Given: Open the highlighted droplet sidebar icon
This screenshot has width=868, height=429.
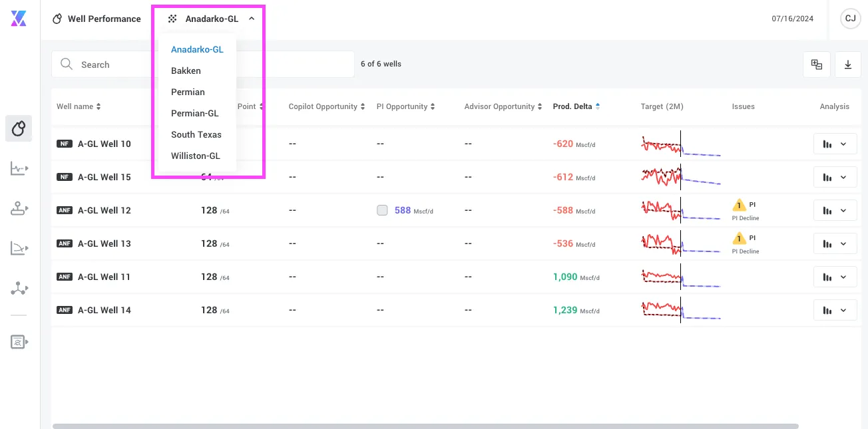Looking at the screenshot, I should coord(19,128).
